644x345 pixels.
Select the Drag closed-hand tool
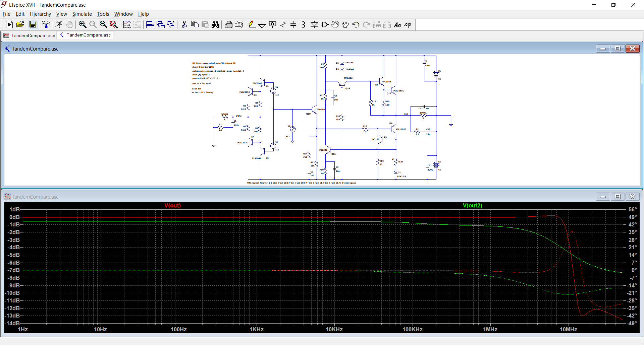(x=345, y=24)
